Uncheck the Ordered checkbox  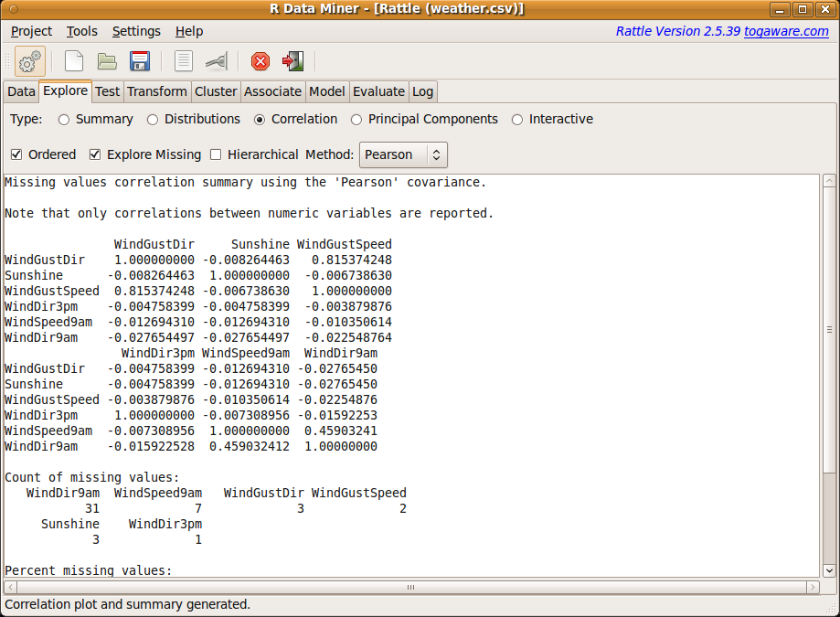[16, 154]
